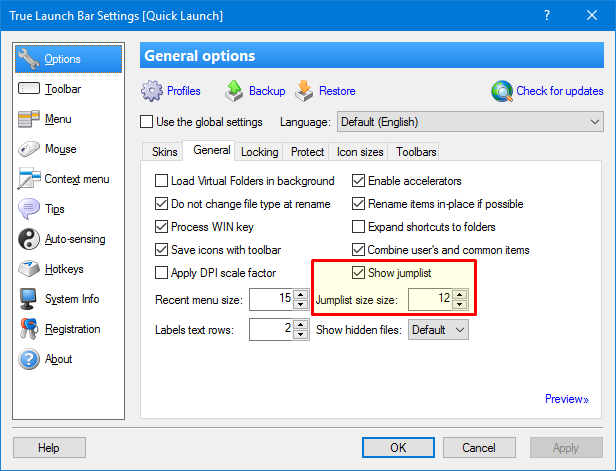Click the Profiles gear icon
The width and height of the screenshot is (616, 471).
click(x=152, y=91)
